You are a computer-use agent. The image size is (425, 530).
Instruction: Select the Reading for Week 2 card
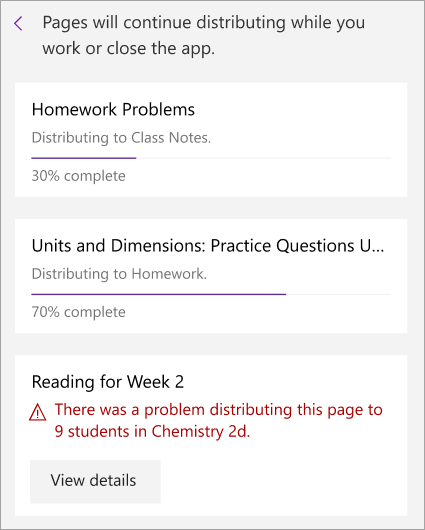(211, 435)
